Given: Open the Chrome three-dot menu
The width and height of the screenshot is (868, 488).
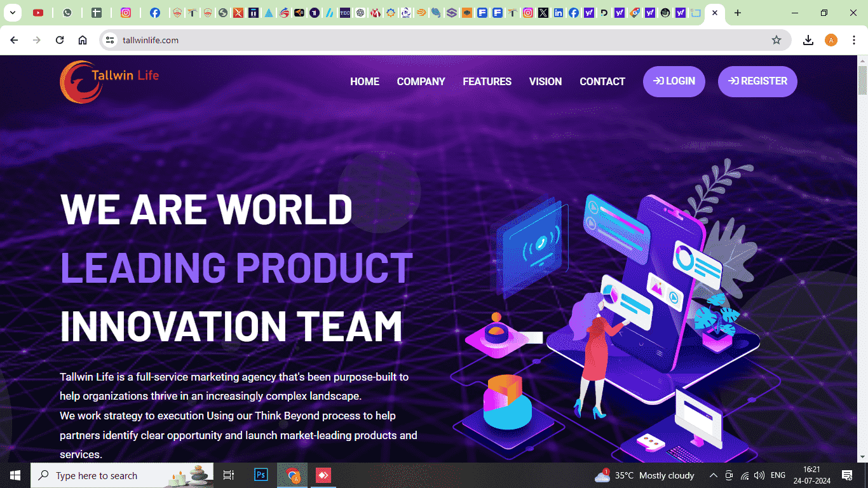Looking at the screenshot, I should pyautogui.click(x=853, y=40).
